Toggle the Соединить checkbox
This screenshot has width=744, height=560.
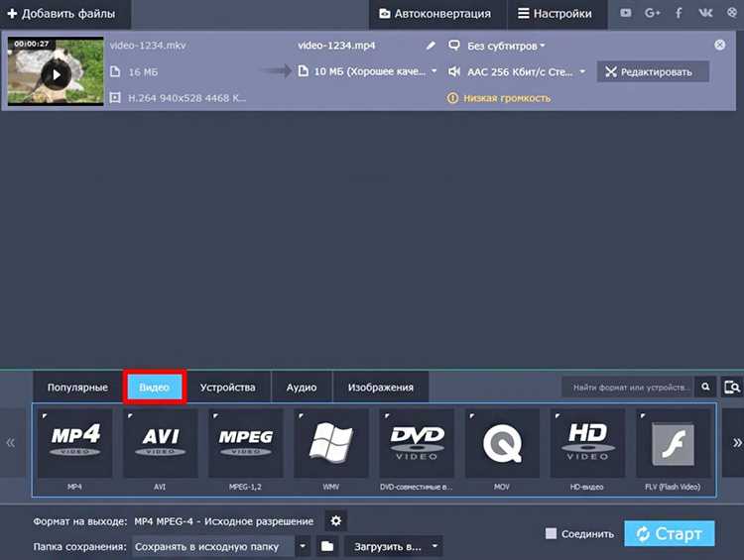pyautogui.click(x=551, y=533)
